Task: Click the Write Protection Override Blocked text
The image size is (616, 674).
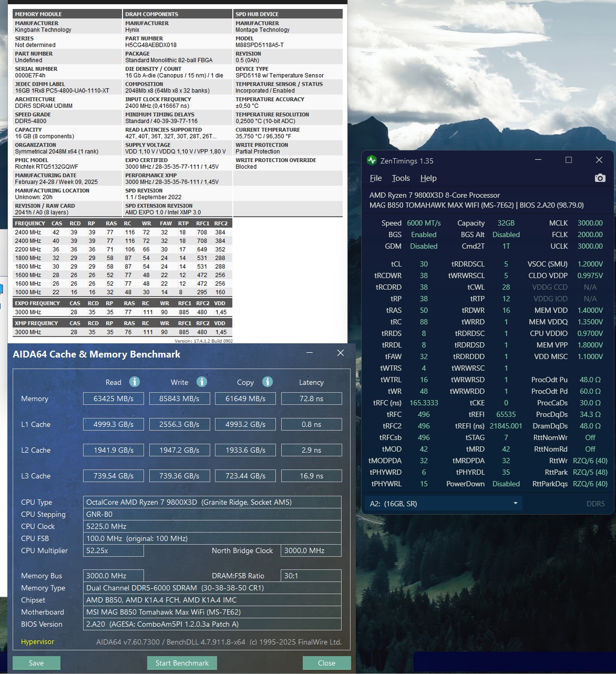Action: (x=246, y=167)
